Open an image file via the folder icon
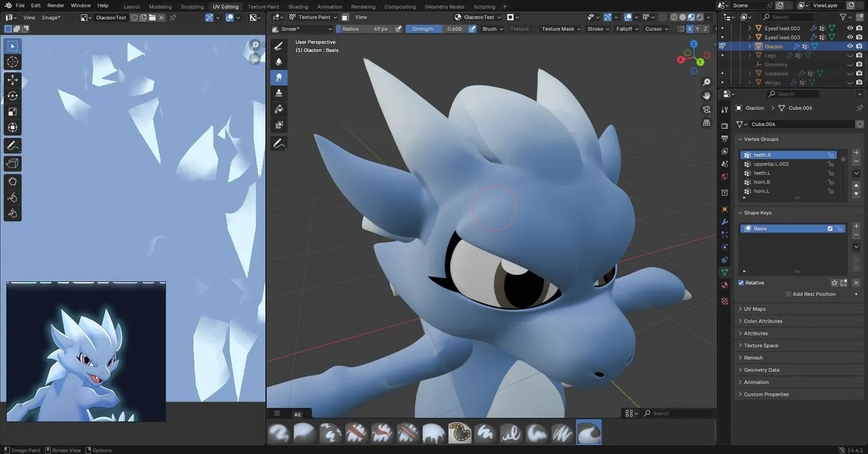The width and height of the screenshot is (868, 454). [x=153, y=18]
